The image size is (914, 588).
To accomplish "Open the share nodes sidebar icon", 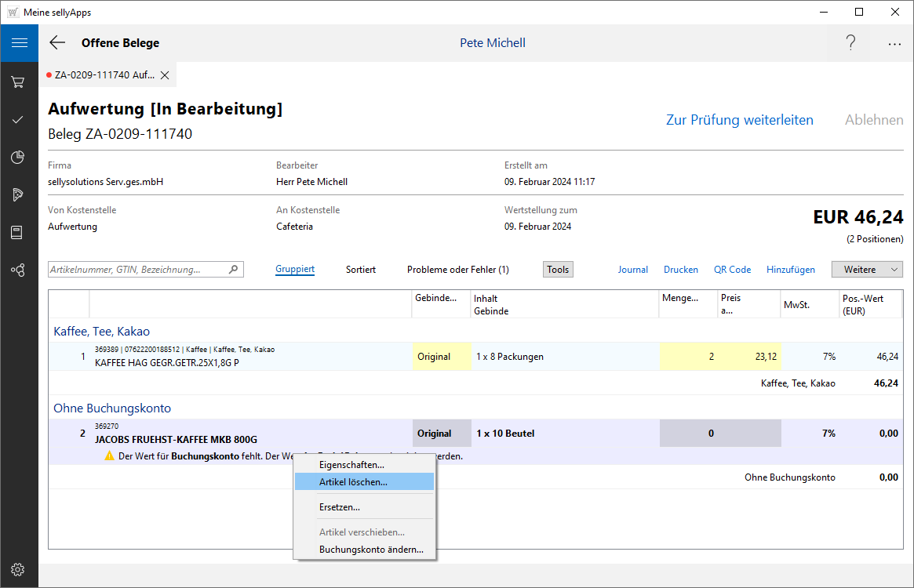I will pyautogui.click(x=18, y=270).
